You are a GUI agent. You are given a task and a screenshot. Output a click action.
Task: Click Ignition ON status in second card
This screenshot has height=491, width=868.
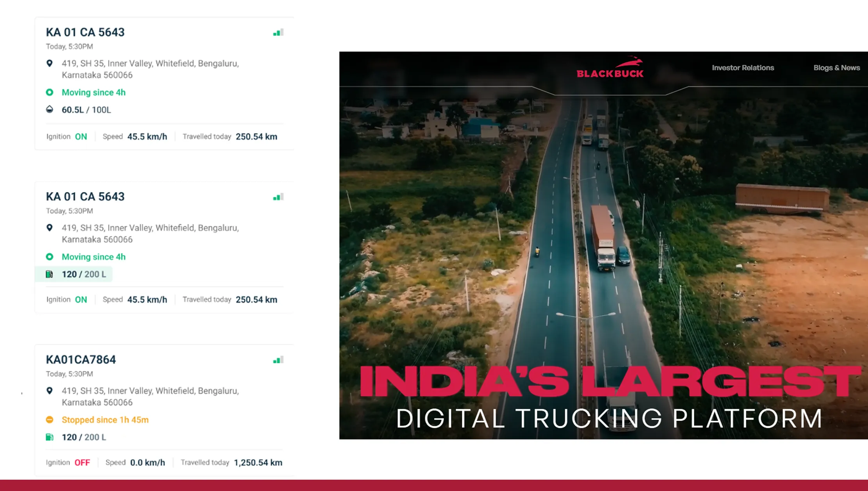(x=81, y=300)
